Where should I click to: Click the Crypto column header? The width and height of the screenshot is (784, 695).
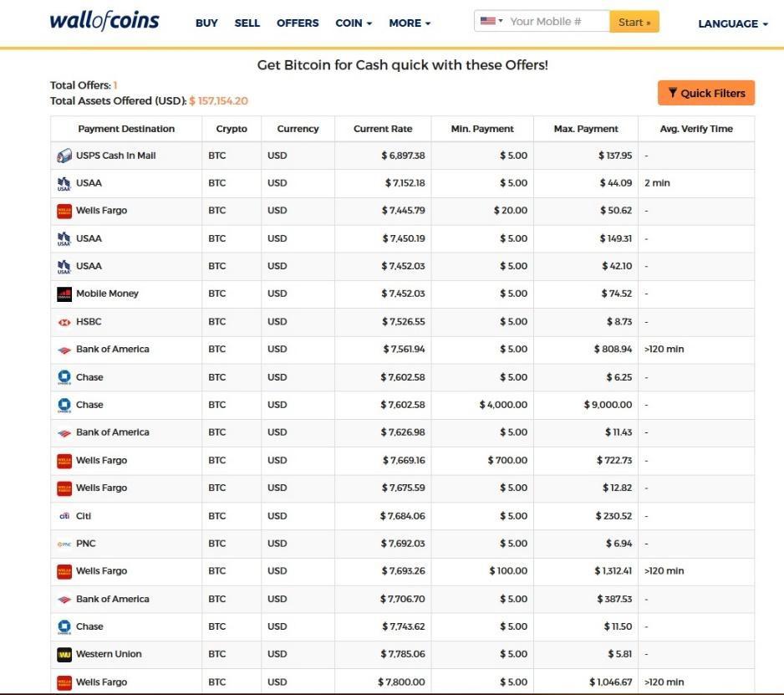[x=232, y=129]
